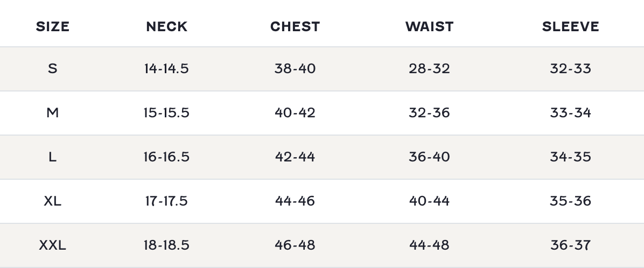Select the S size row label
Viewport: 644px width, 268px height.
click(52, 69)
